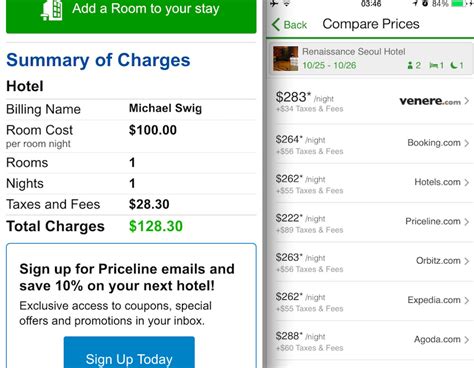The width and height of the screenshot is (474, 368).
Task: Tap the guests count person icon
Action: (410, 65)
